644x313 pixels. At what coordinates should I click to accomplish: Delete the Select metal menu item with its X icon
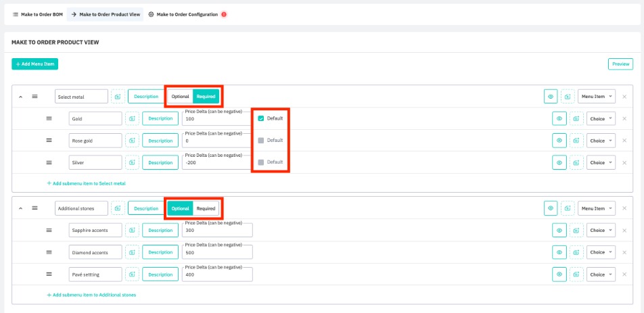click(x=624, y=97)
